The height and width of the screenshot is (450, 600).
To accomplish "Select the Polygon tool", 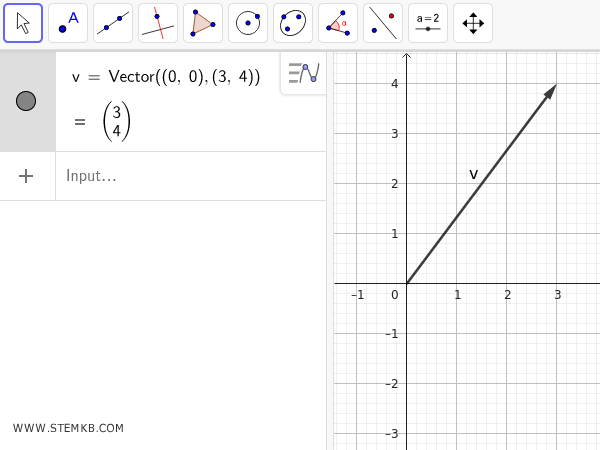I will [203, 23].
